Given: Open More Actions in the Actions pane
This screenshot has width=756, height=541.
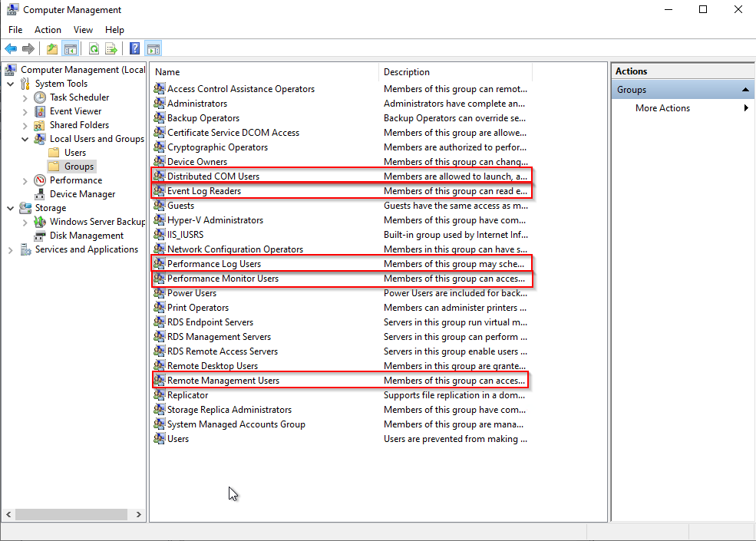Looking at the screenshot, I should (x=662, y=108).
